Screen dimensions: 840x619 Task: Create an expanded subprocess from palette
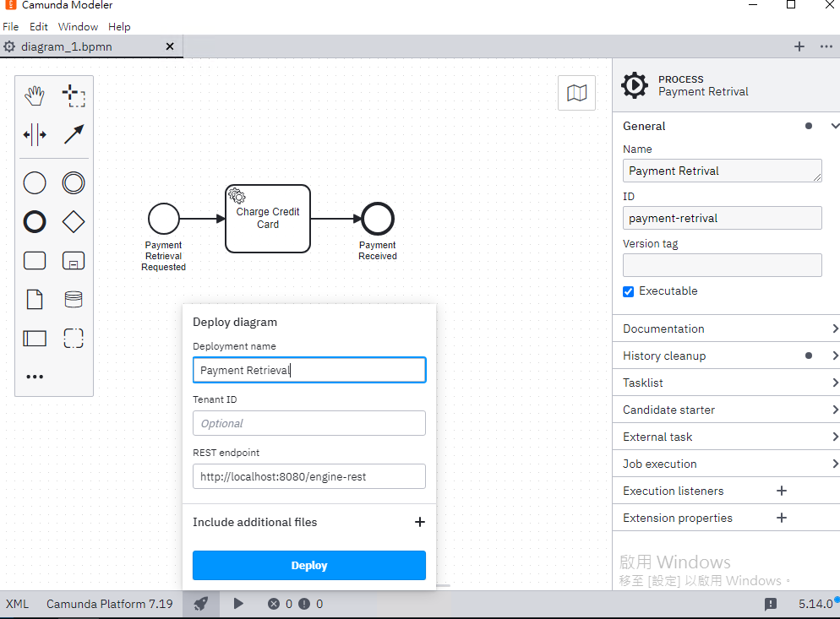(74, 261)
